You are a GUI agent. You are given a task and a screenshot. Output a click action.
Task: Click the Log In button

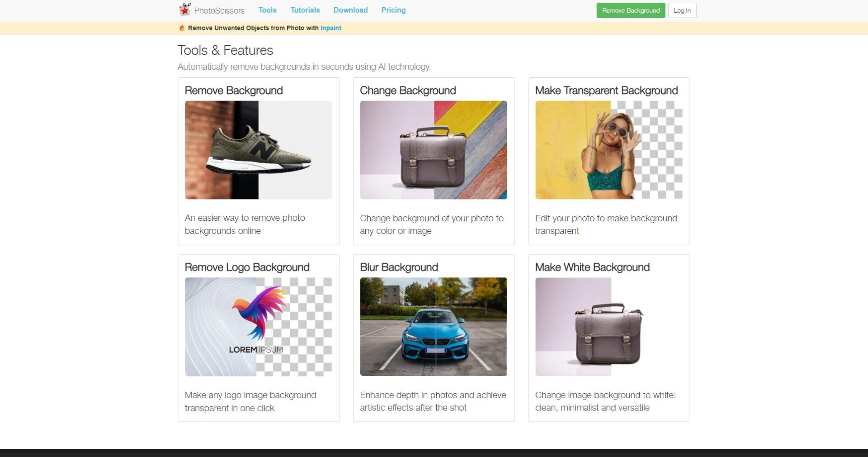(x=682, y=10)
